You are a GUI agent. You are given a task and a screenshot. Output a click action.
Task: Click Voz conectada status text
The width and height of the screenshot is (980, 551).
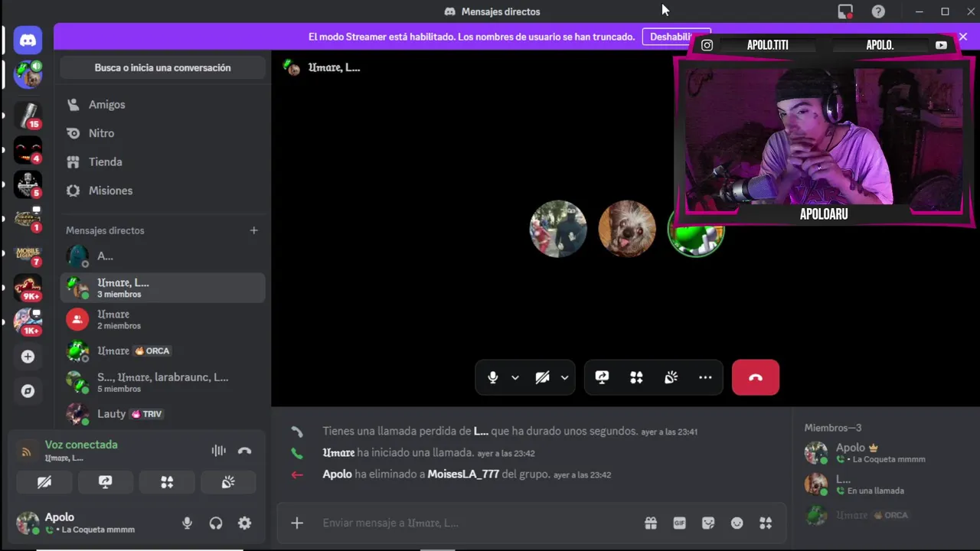coord(81,445)
